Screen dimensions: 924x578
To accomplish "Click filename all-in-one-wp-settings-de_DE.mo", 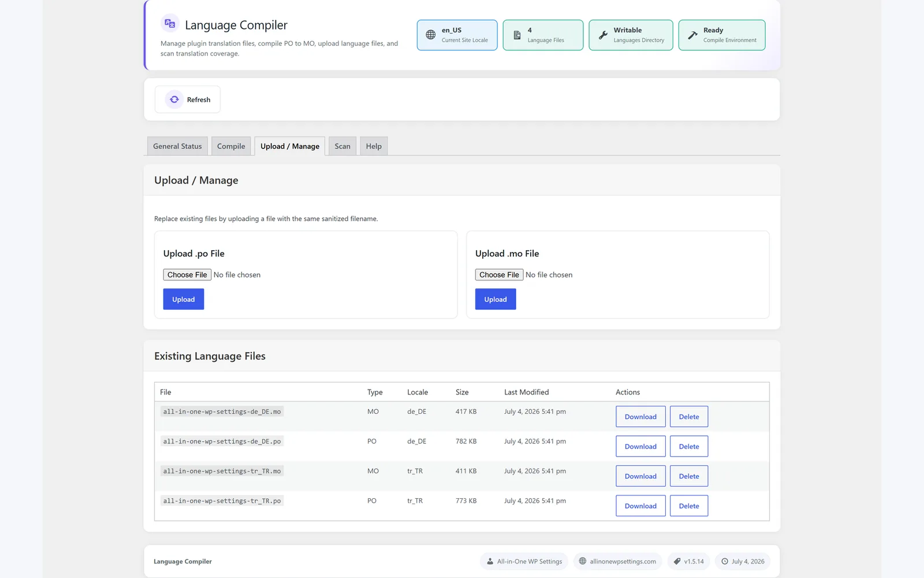I will [222, 412].
